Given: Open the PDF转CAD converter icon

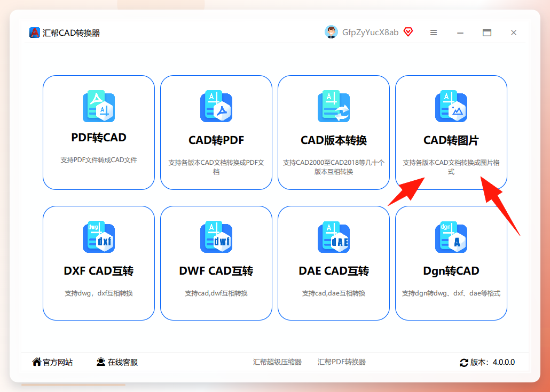Looking at the screenshot, I should [99, 106].
